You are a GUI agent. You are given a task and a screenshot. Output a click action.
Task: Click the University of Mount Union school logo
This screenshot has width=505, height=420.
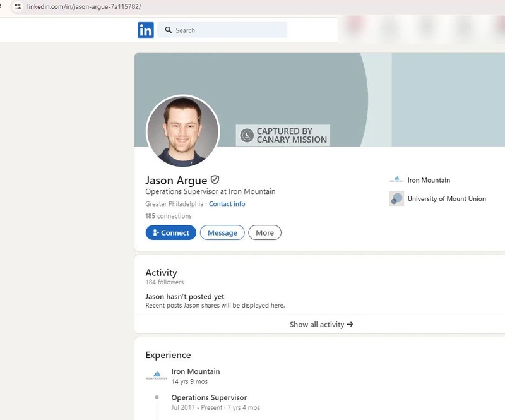396,198
